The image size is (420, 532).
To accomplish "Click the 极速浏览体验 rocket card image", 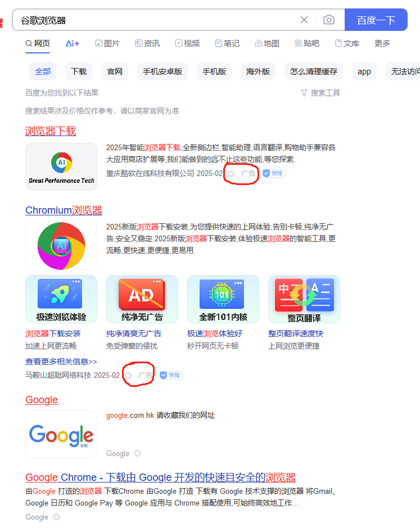I will click(61, 299).
